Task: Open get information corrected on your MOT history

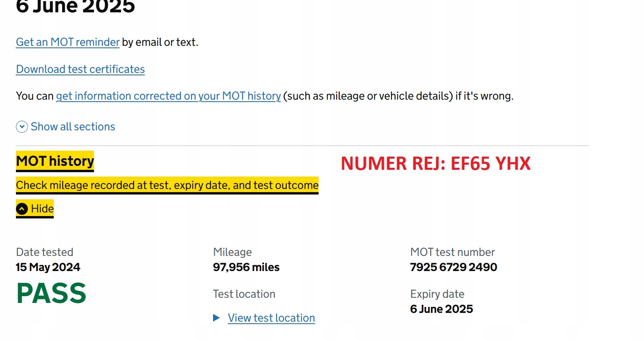Action: coord(168,96)
